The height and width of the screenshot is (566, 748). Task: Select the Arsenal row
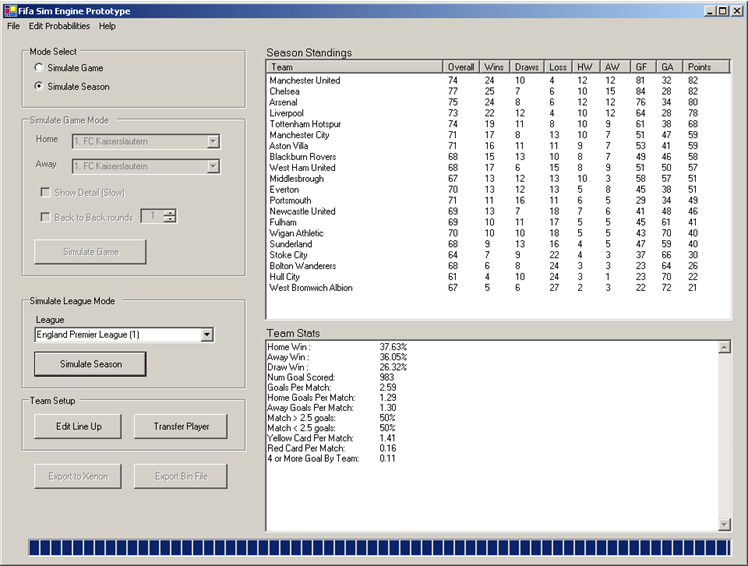click(498, 102)
